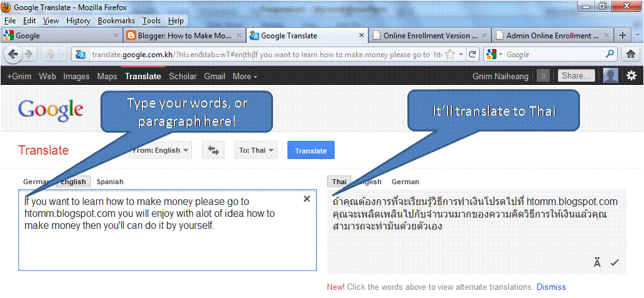
Task: Select Thai as target language
Action: (x=339, y=182)
